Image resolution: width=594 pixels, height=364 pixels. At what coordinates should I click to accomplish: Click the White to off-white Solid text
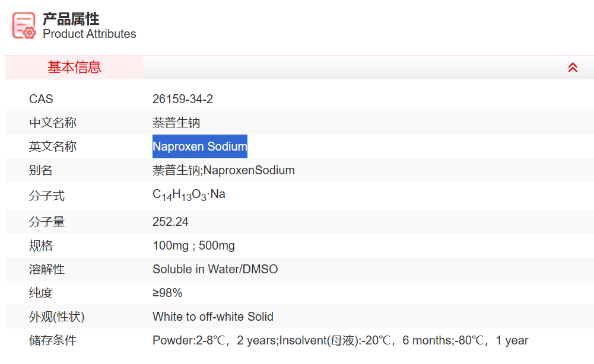point(212,317)
